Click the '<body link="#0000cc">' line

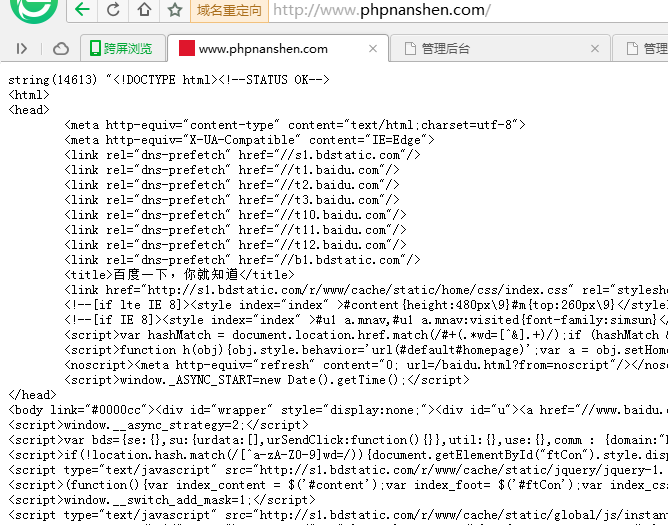(x=338, y=410)
